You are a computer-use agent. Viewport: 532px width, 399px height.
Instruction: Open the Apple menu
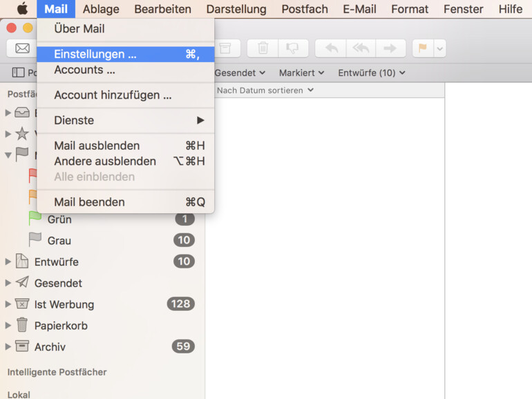22,8
